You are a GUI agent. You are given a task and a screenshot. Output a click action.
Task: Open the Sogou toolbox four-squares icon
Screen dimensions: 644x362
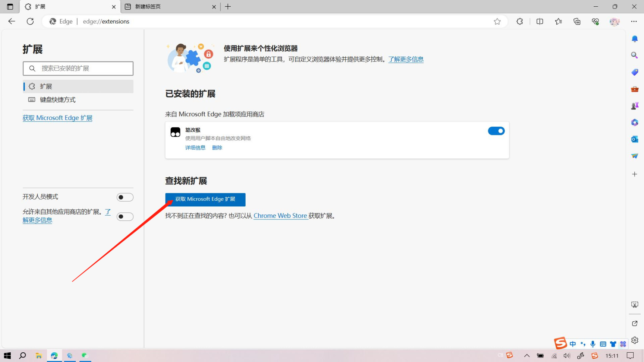[x=623, y=344]
